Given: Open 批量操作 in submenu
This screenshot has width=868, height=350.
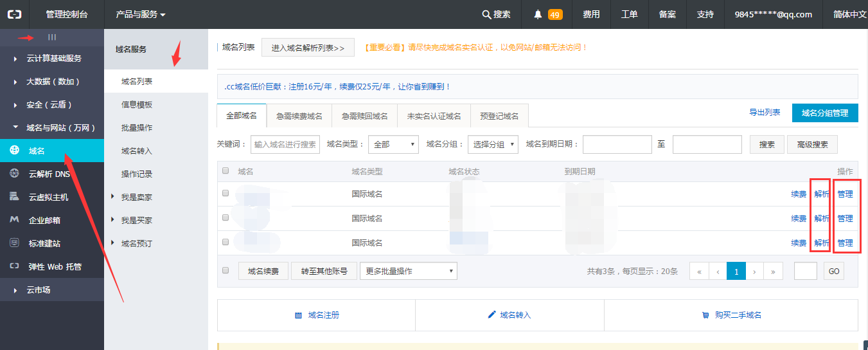Looking at the screenshot, I should [156, 127].
